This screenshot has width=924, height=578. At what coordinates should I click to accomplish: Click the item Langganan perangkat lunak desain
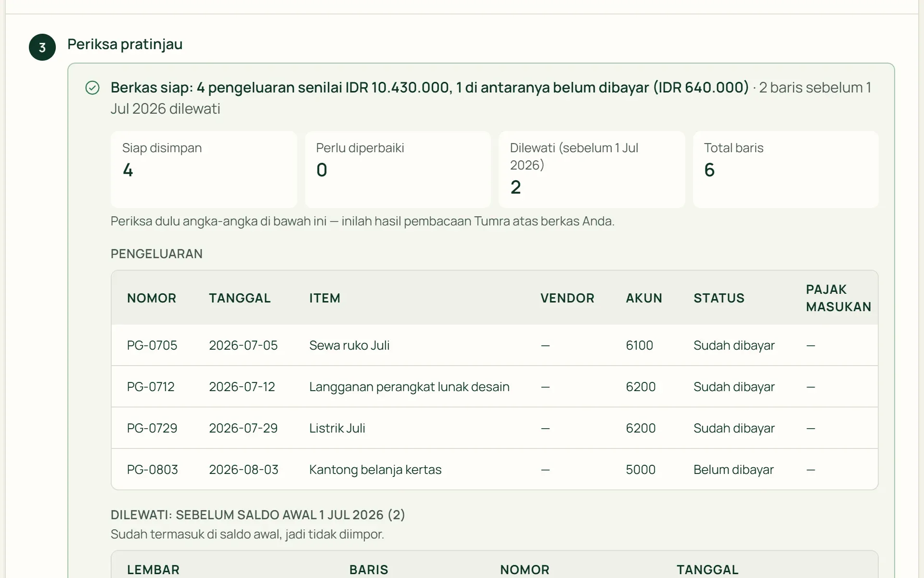tap(409, 387)
